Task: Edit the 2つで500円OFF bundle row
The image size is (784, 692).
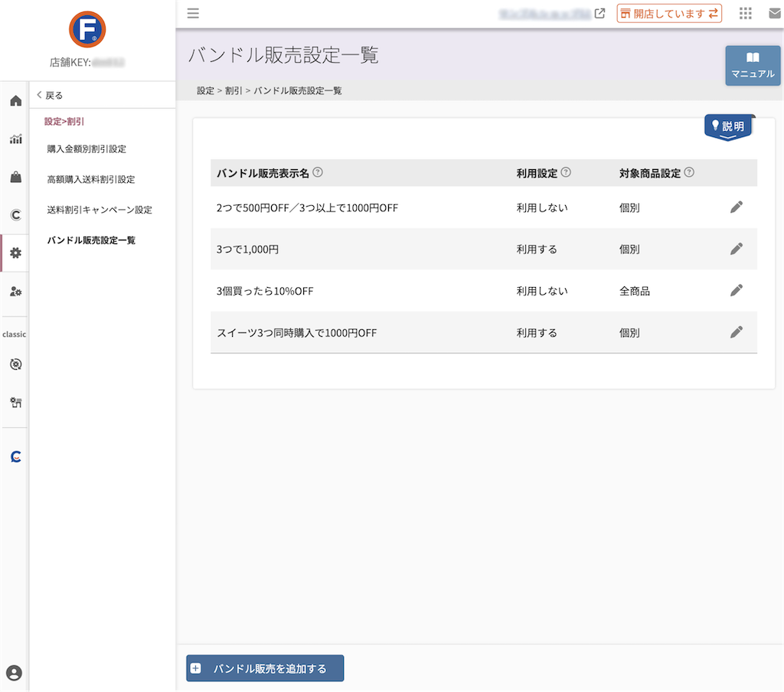Action: pyautogui.click(x=737, y=207)
